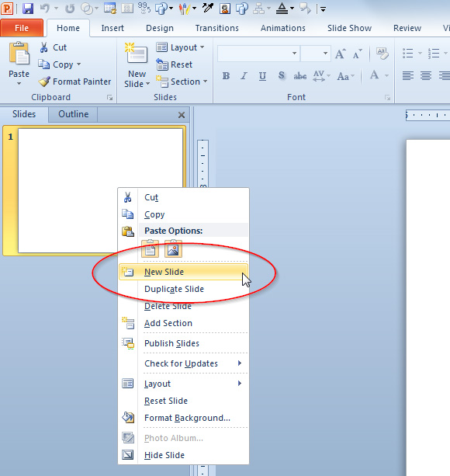This screenshot has height=476, width=450.
Task: Toggle Underline formatting
Action: 262,76
